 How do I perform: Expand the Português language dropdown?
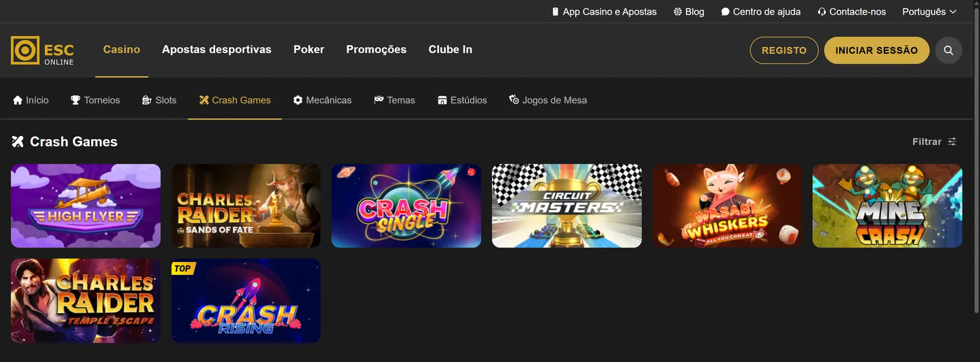point(929,12)
